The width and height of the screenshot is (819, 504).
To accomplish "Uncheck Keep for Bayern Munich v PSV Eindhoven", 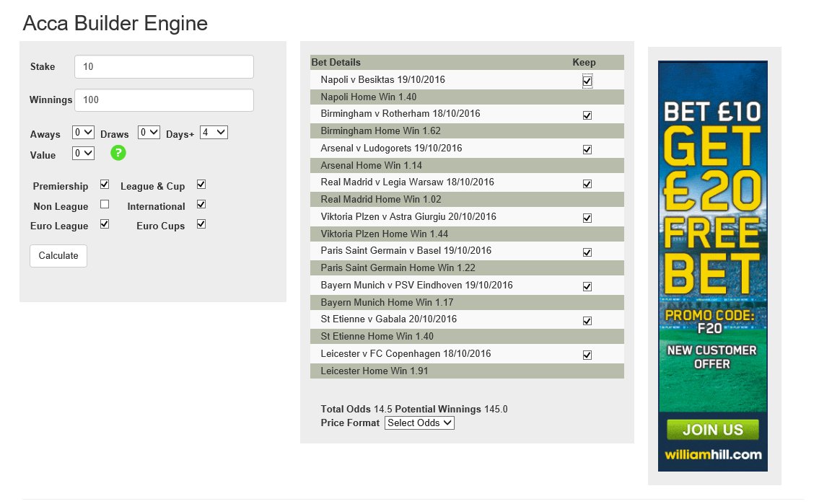I will coord(587,286).
